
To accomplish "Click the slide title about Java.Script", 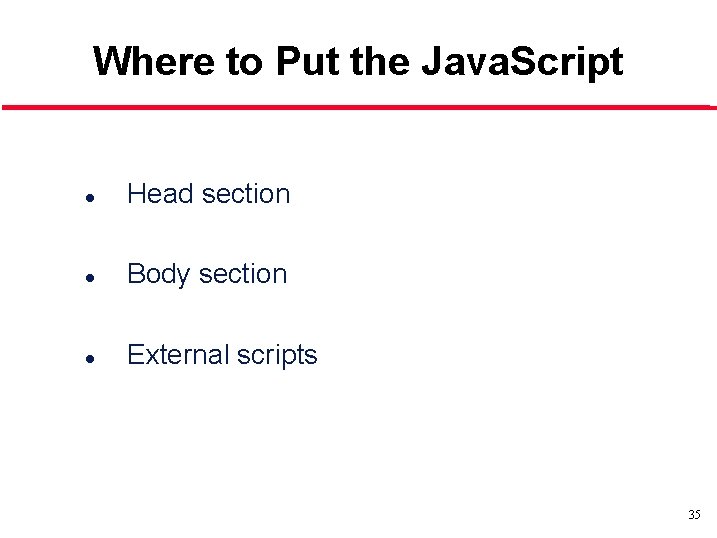I will click(x=357, y=61).
